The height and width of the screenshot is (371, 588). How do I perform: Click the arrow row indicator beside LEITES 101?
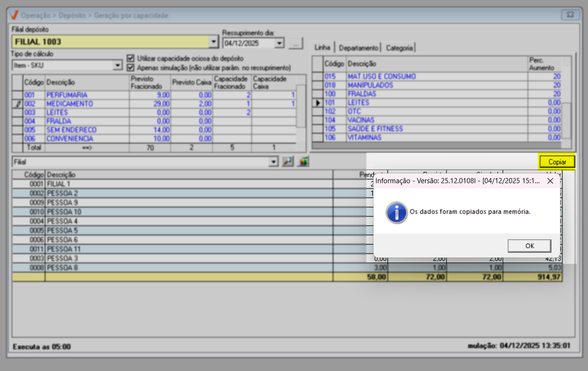318,103
